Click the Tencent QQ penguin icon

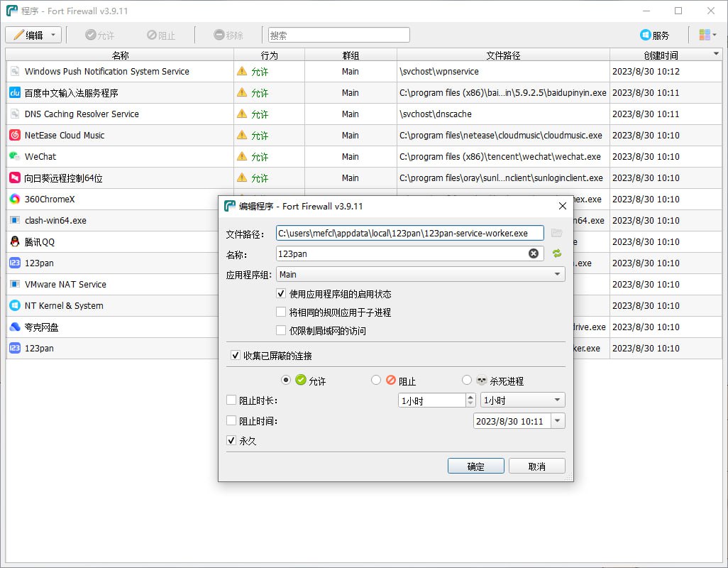point(15,241)
